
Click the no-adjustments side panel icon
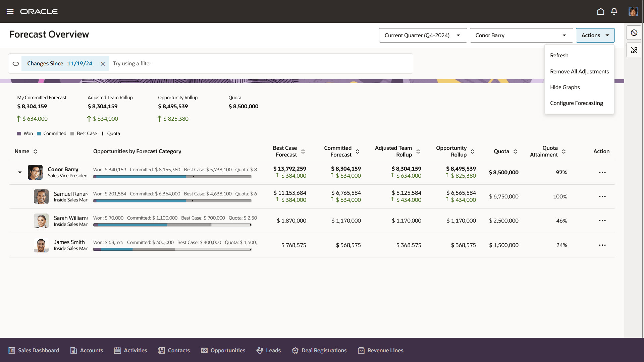(x=634, y=33)
